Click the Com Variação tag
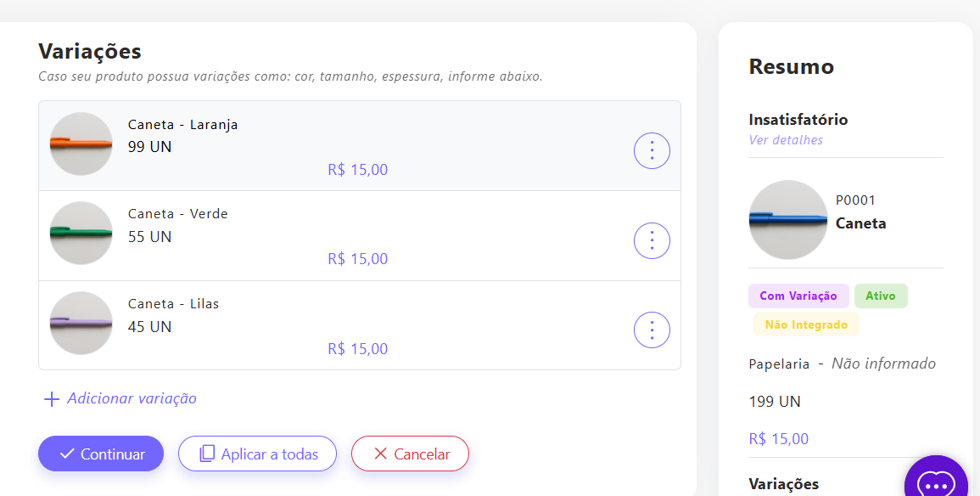This screenshot has height=496, width=980. 798,296
